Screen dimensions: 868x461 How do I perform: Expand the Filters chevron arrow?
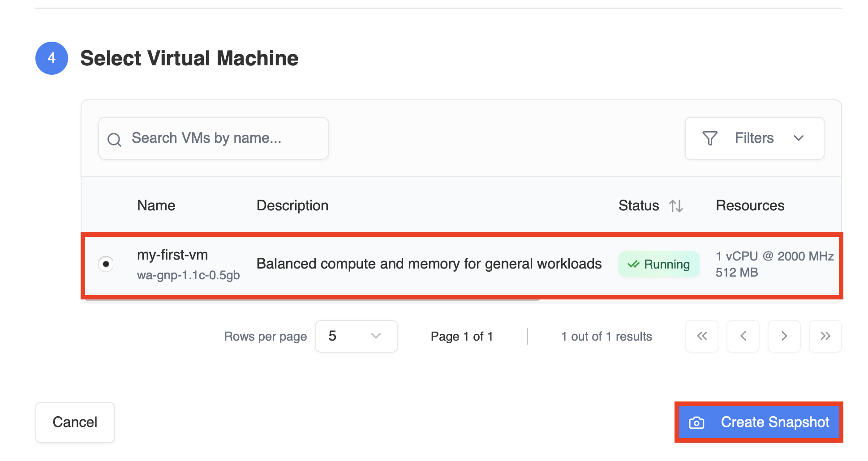tap(799, 138)
